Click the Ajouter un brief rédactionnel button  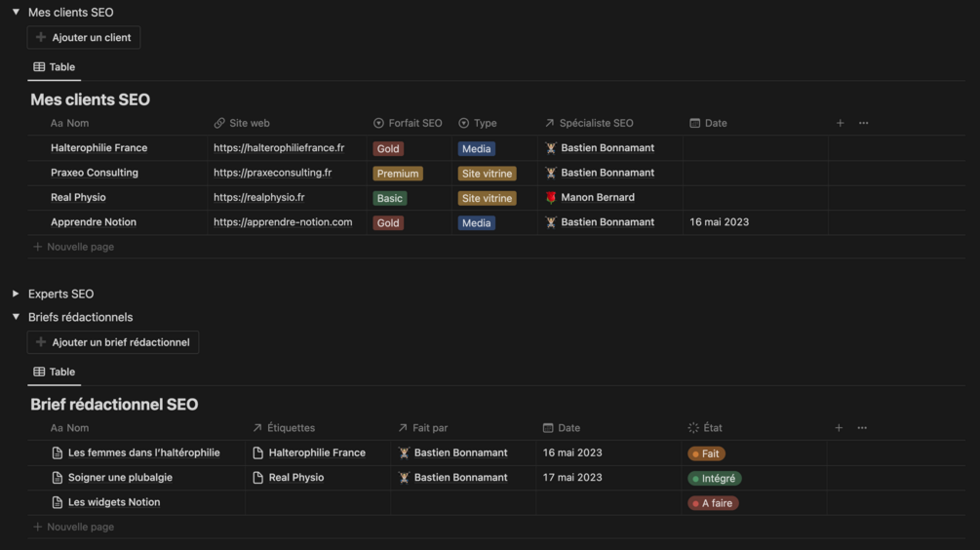pos(113,342)
